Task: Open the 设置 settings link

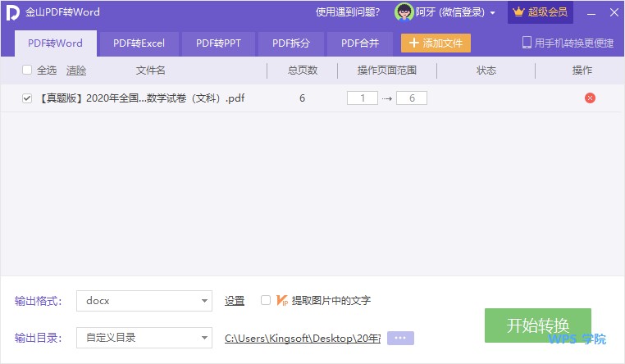Action: click(x=235, y=301)
